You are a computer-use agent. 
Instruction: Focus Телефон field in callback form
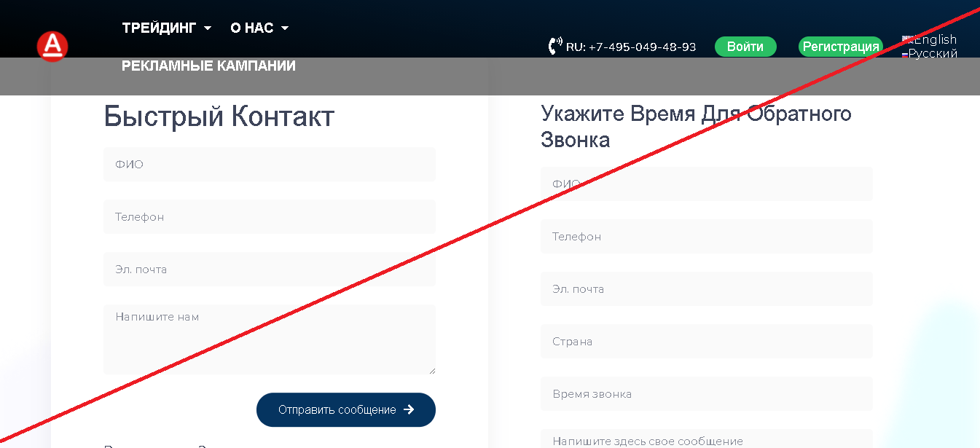pyautogui.click(x=707, y=237)
